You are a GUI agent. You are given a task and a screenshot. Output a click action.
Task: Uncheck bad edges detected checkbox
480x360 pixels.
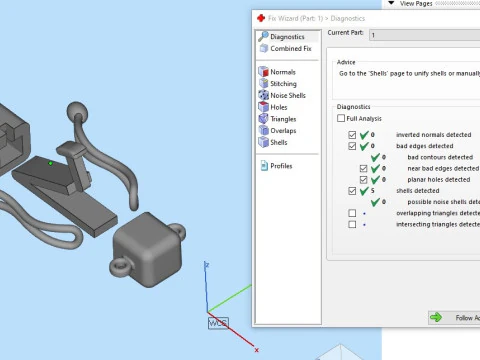pos(352,146)
